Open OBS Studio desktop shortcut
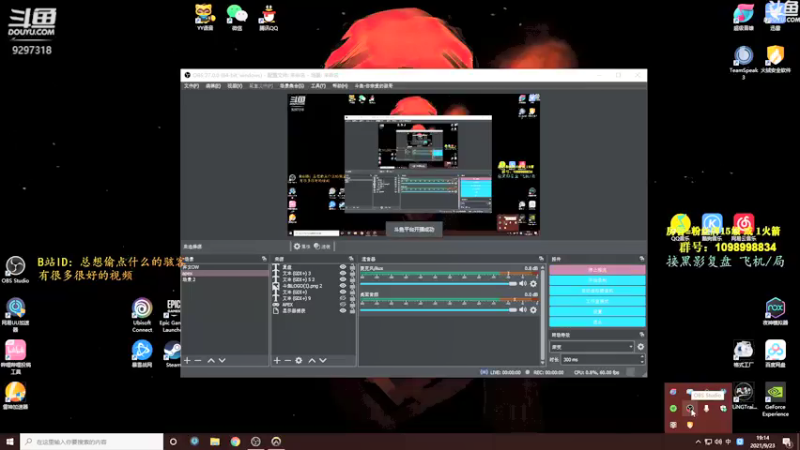This screenshot has height=450, width=800. 15,270
